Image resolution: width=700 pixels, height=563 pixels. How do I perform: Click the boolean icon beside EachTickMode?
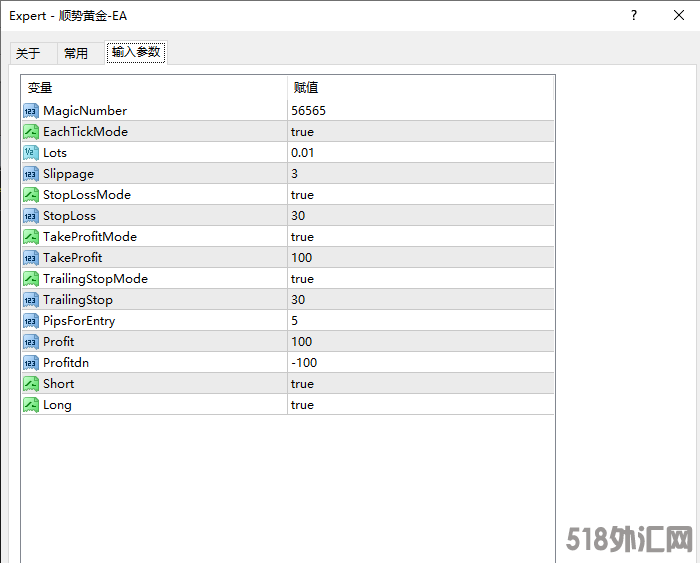pos(31,132)
